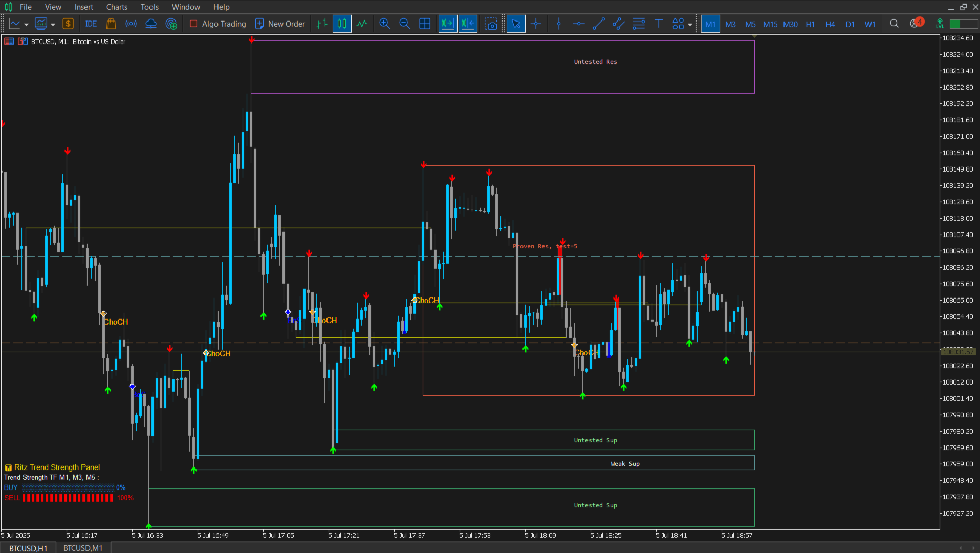Viewport: 980px width, 553px height.
Task: Open the Window menu
Action: (186, 7)
